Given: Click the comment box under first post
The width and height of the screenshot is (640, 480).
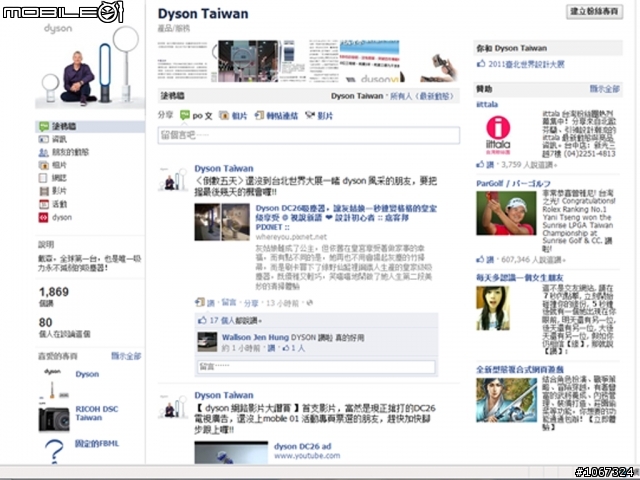Looking at the screenshot, I should pyautogui.click(x=316, y=367).
